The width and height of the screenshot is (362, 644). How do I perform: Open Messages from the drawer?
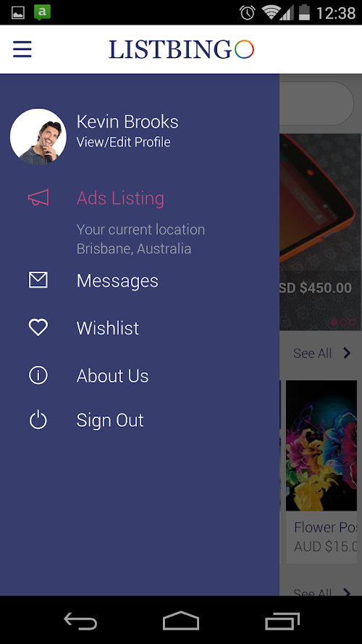pos(117,280)
